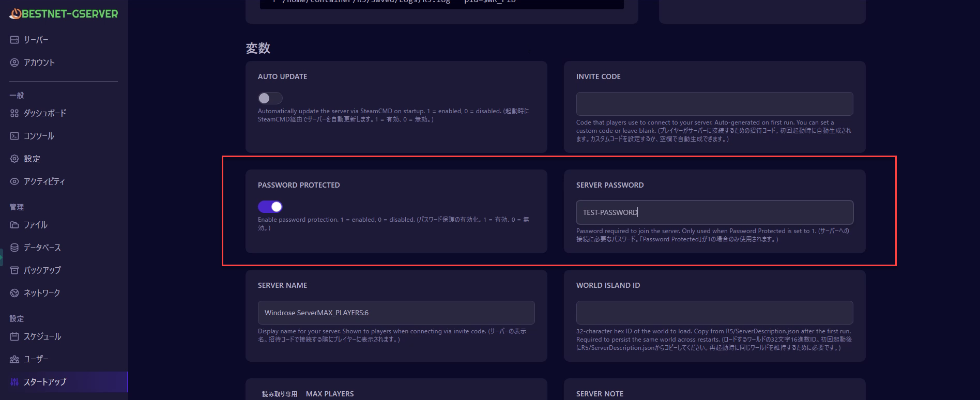Open ダッシュボード via its grid icon
This screenshot has height=400, width=980.
coord(14,113)
